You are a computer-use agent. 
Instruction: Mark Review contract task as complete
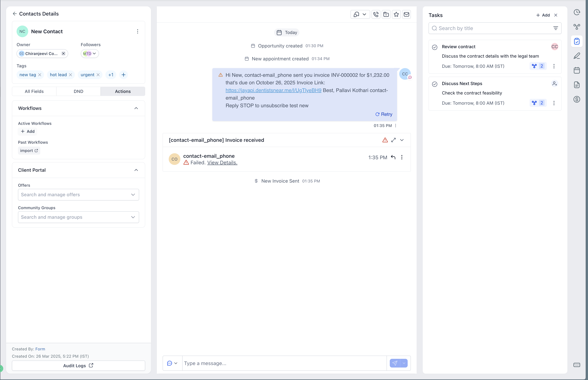[x=435, y=47]
